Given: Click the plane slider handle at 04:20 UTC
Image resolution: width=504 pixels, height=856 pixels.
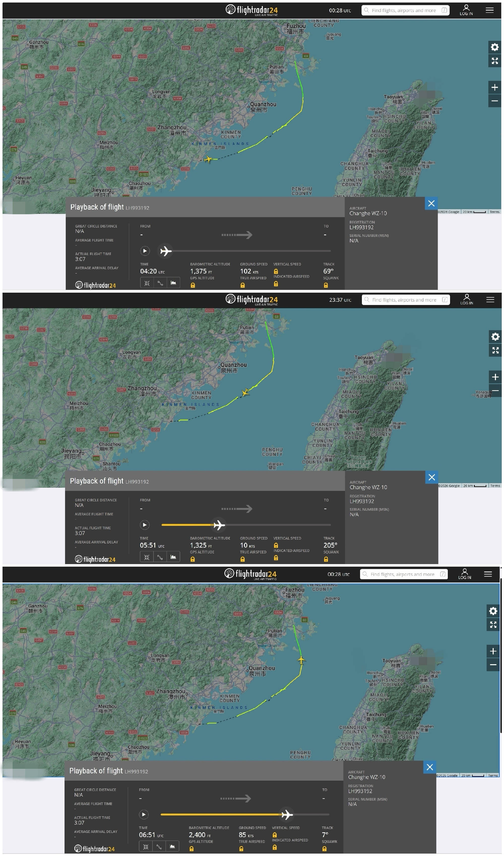Looking at the screenshot, I should (166, 251).
